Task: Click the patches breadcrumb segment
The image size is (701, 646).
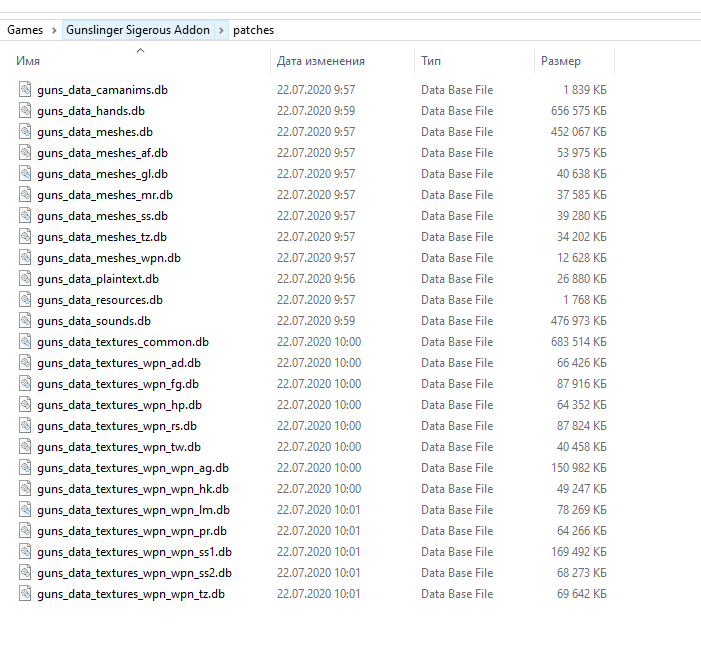Action: pyautogui.click(x=253, y=30)
